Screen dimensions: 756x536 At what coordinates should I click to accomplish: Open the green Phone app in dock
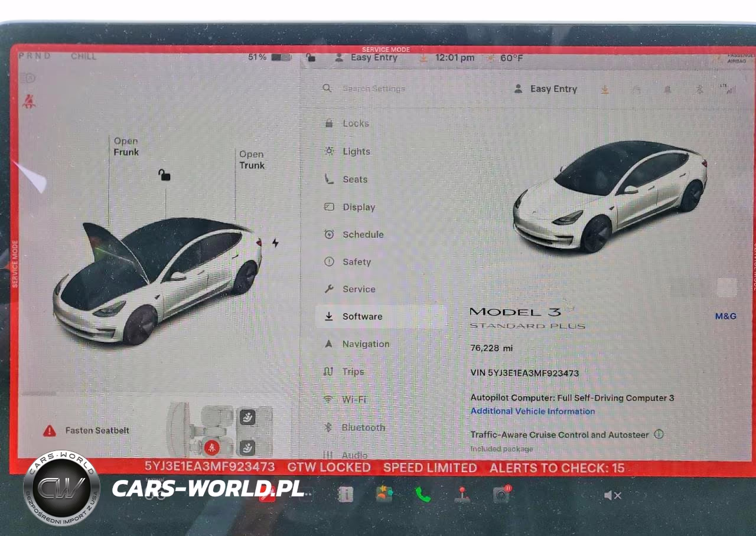[x=422, y=494]
